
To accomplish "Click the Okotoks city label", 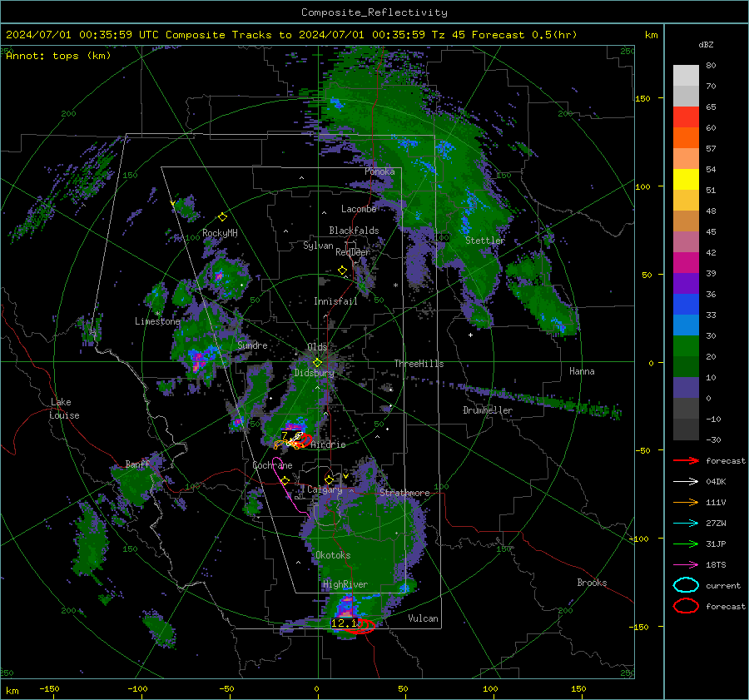I will 333,555.
